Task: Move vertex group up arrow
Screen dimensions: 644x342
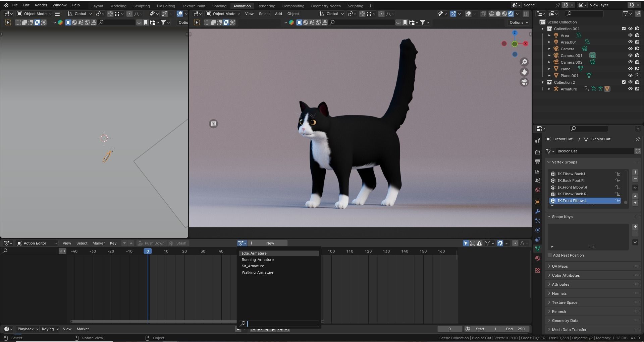Action: point(635,196)
